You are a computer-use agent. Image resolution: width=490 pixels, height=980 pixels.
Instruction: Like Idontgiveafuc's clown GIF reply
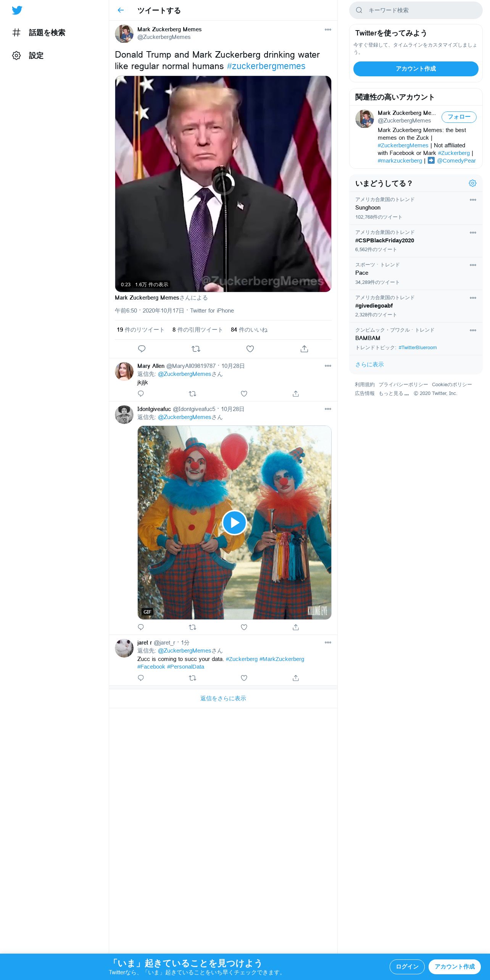[x=244, y=627]
